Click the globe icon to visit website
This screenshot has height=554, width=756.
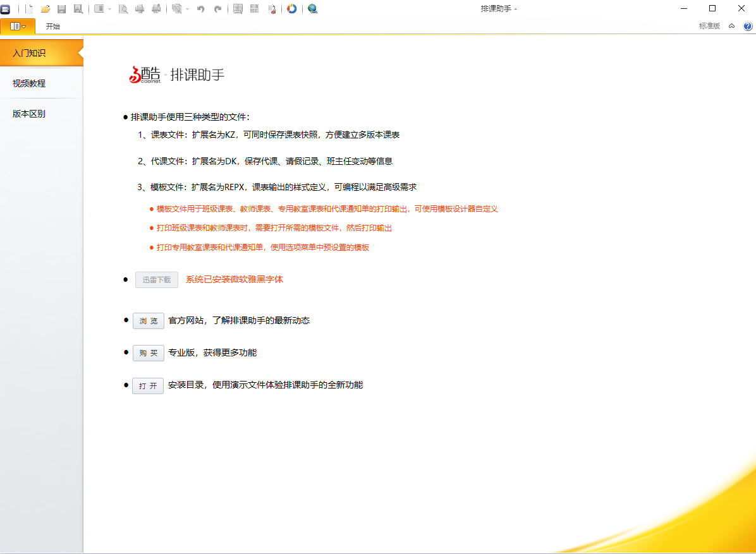312,9
